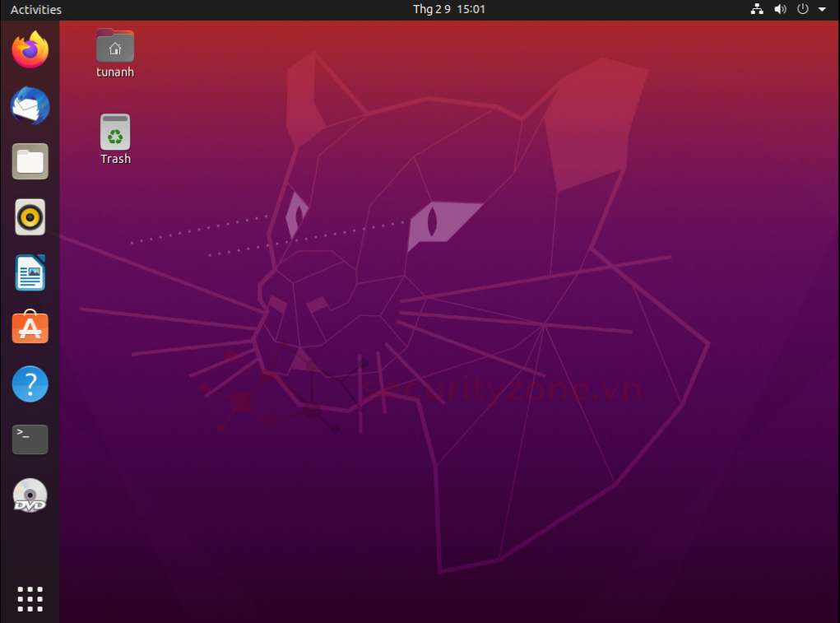Show Applications grid button

[30, 598]
